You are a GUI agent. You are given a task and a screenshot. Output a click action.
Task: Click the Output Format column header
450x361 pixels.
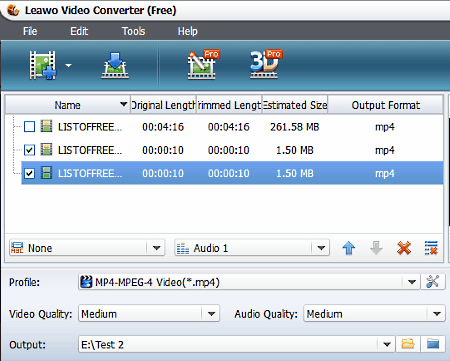pyautogui.click(x=386, y=105)
